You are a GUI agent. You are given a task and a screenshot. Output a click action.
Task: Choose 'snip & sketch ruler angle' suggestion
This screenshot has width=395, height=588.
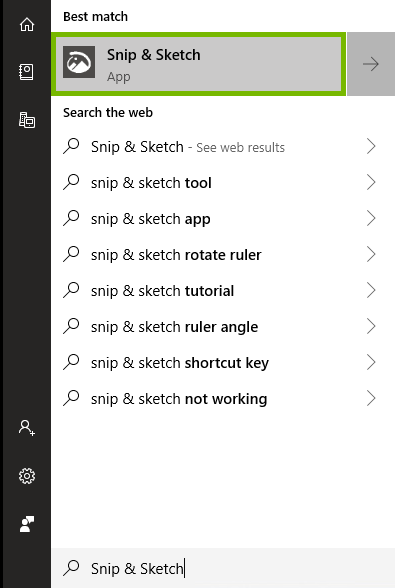pyautogui.click(x=223, y=326)
